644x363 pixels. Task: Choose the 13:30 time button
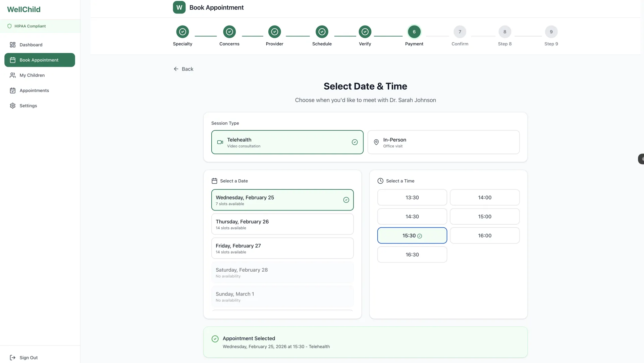click(x=412, y=197)
